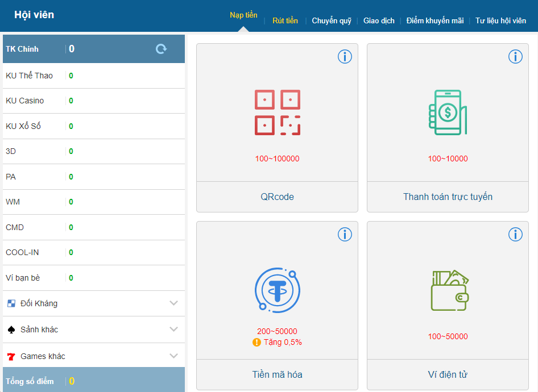The width and height of the screenshot is (538, 392).
Task: Open info icon on the QRcode card
Action: (x=345, y=57)
